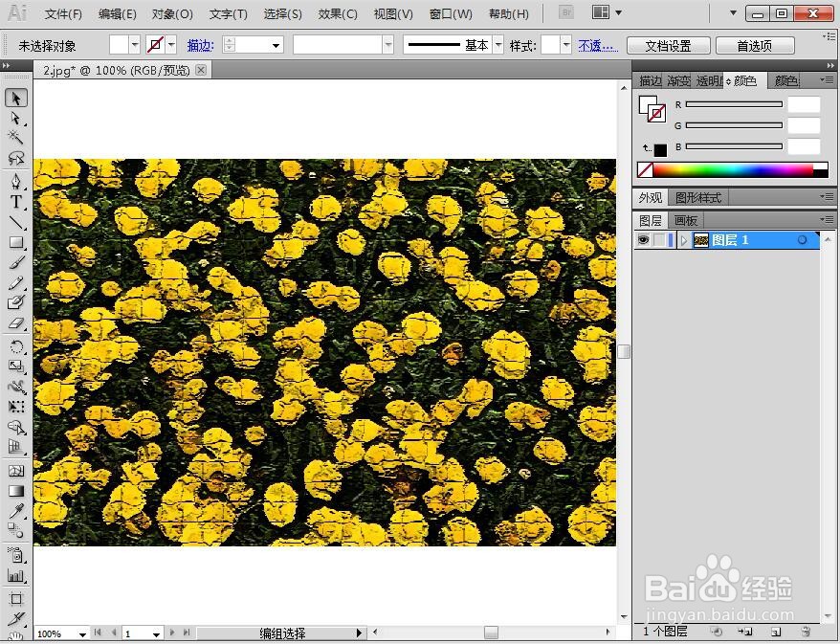Click the 描边 link in control bar
840x644 pixels.
pos(200,46)
